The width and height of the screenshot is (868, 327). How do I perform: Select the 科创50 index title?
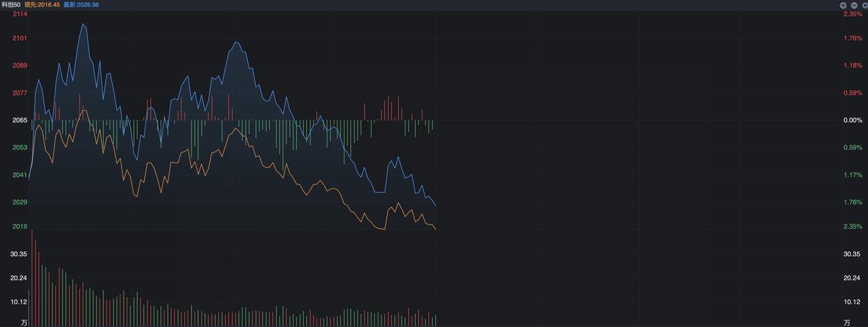tap(11, 5)
